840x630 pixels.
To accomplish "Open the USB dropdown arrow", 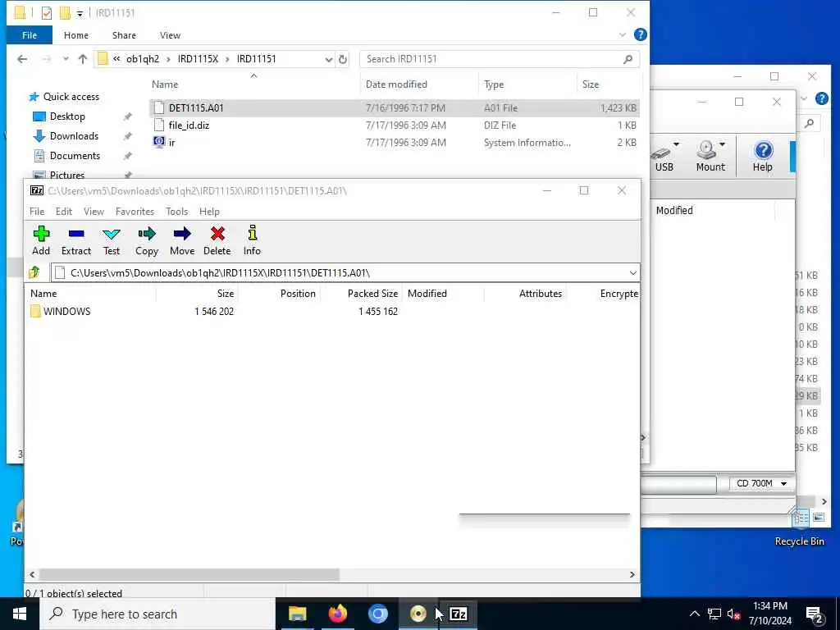I will tap(676, 144).
